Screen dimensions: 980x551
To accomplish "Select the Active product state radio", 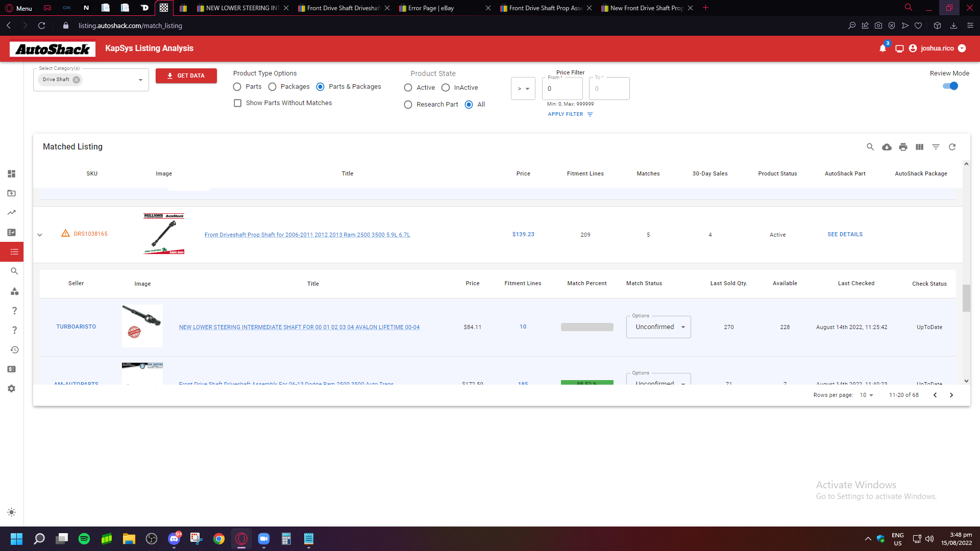I will [x=408, y=88].
